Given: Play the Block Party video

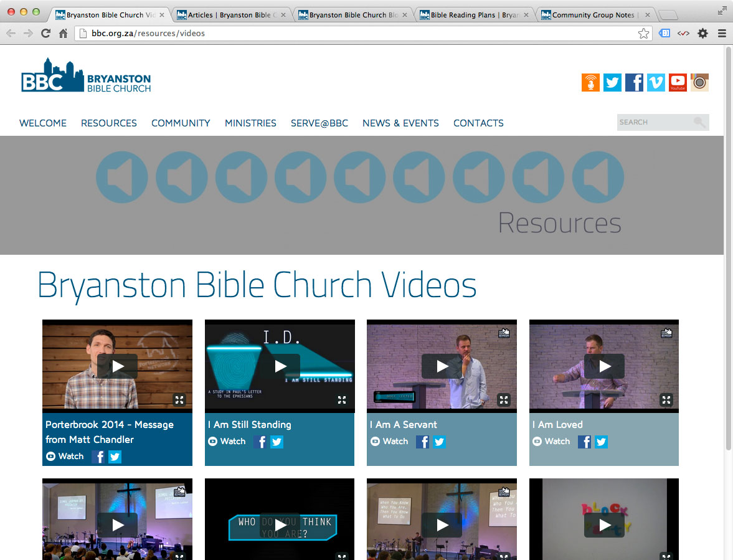Looking at the screenshot, I should click(605, 525).
